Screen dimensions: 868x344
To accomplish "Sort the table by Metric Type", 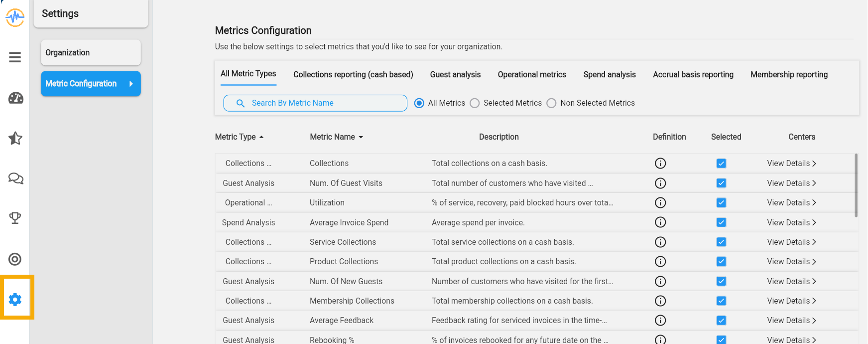I will point(239,137).
